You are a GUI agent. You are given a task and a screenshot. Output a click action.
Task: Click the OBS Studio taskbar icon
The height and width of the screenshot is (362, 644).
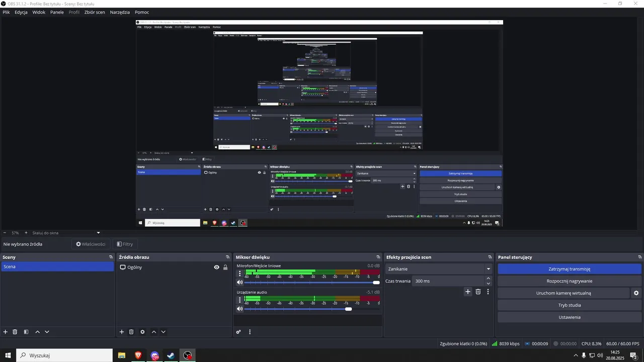pyautogui.click(x=188, y=355)
